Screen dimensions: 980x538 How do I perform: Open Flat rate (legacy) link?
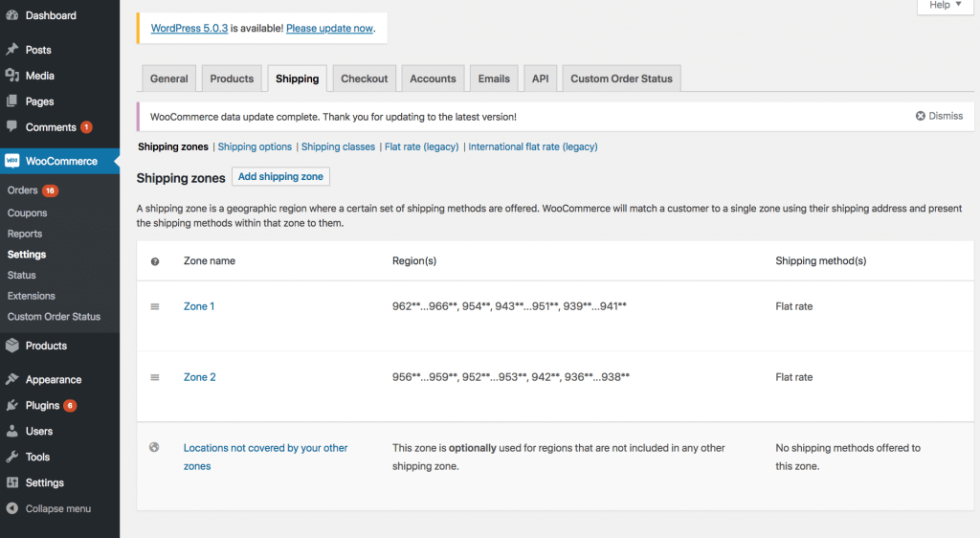[422, 146]
